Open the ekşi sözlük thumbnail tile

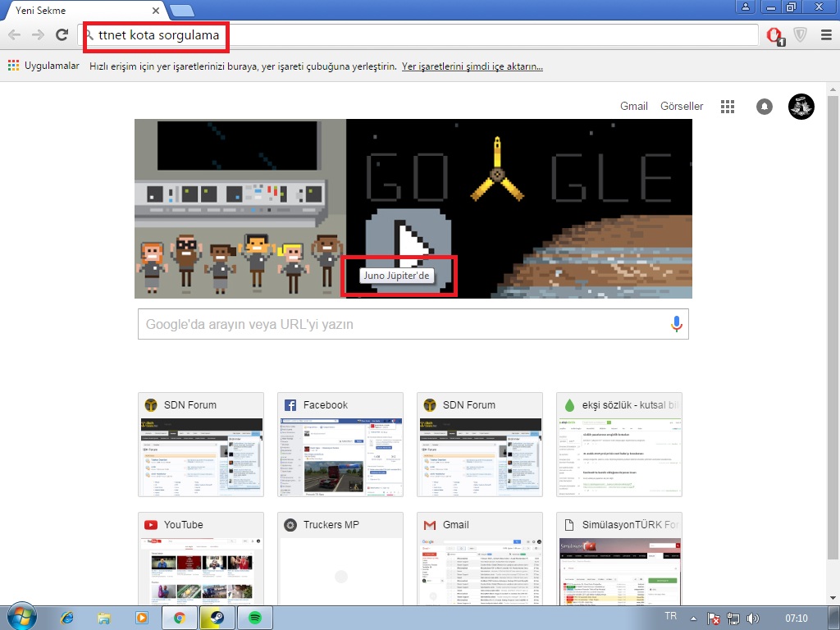619,445
